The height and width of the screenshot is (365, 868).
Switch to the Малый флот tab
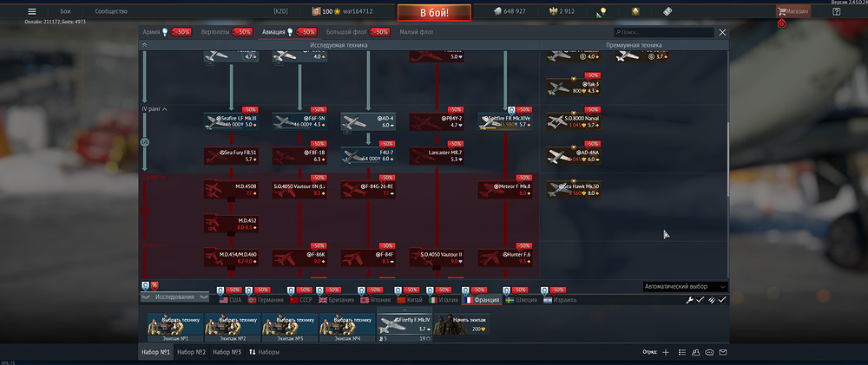point(417,32)
